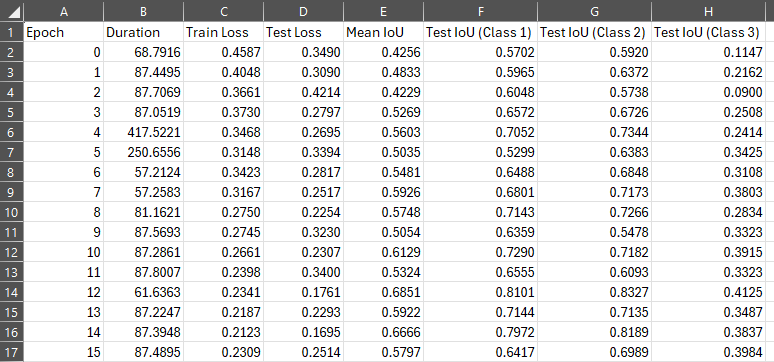Image resolution: width=774 pixels, height=362 pixels.
Task: Click the 'Test Loss' header cell
Action: click(303, 32)
